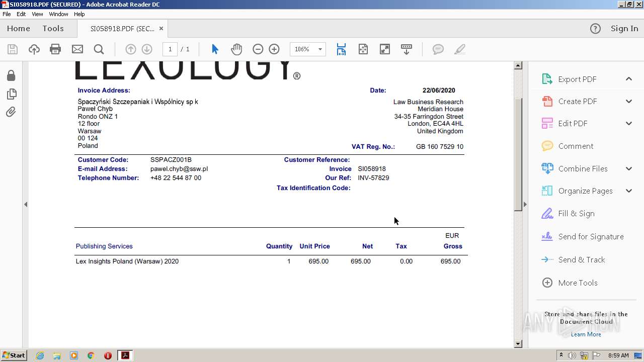Viewport: 644px width, 362px height.
Task: Open the Edit PDF tool
Action: (x=573, y=123)
